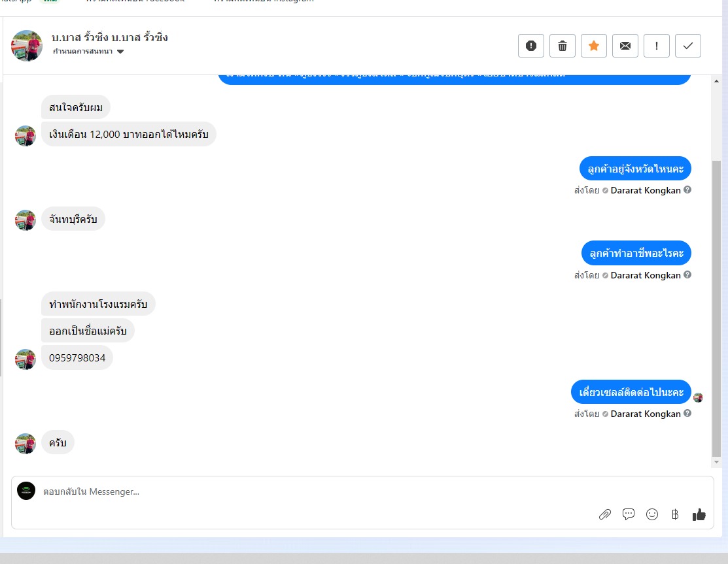Click message เงินเดือน 12,000 บาทออกได้ไหมครับ
728x564 pixels.
(129, 134)
